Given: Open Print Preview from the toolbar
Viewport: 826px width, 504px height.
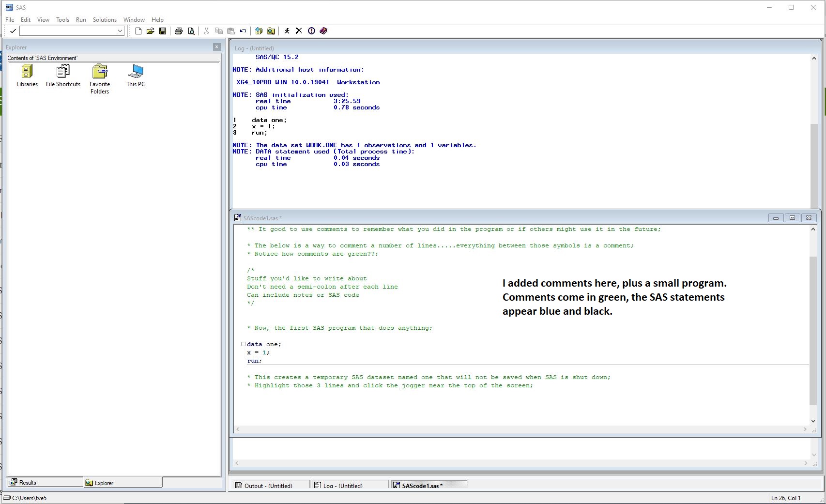Looking at the screenshot, I should click(191, 31).
